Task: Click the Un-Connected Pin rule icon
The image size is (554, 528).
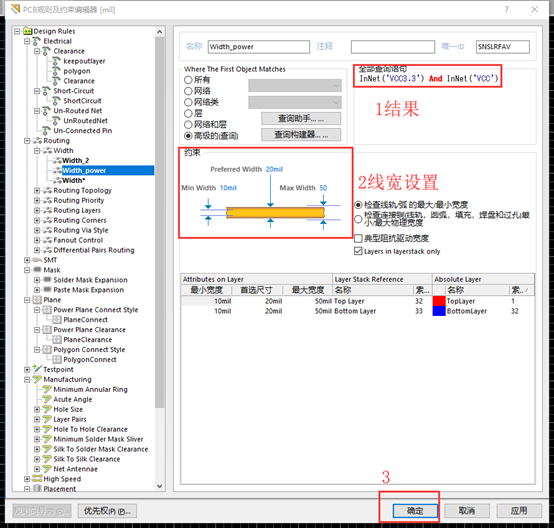Action: coord(47,131)
